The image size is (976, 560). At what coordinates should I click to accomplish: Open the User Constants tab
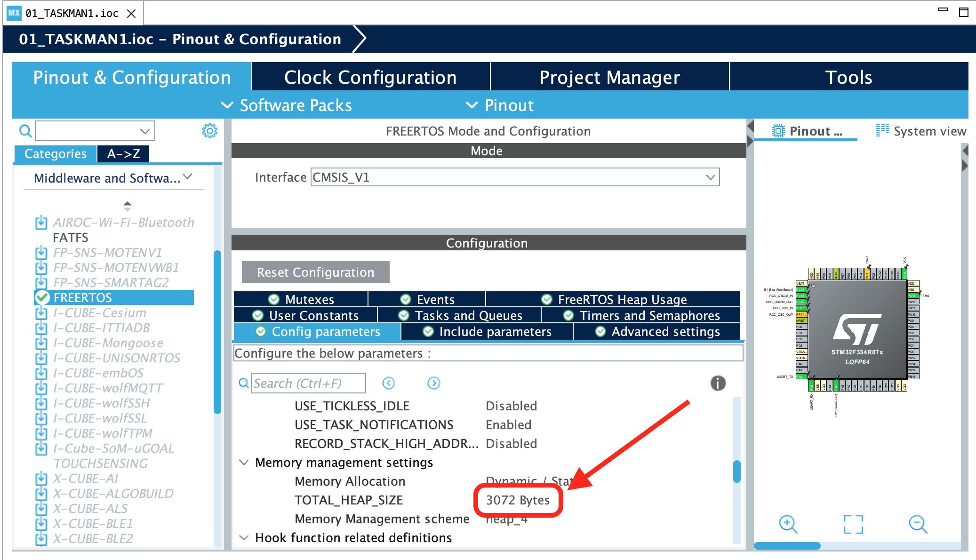[305, 315]
